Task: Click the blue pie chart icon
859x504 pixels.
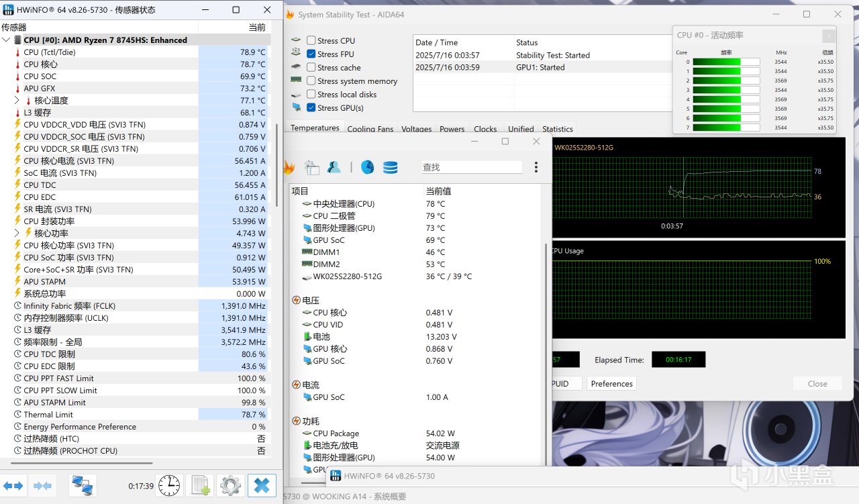Action: pyautogui.click(x=367, y=167)
